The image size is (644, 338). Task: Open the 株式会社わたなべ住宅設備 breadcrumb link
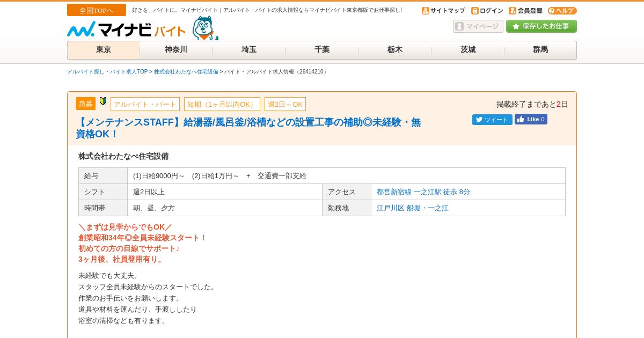coord(186,72)
